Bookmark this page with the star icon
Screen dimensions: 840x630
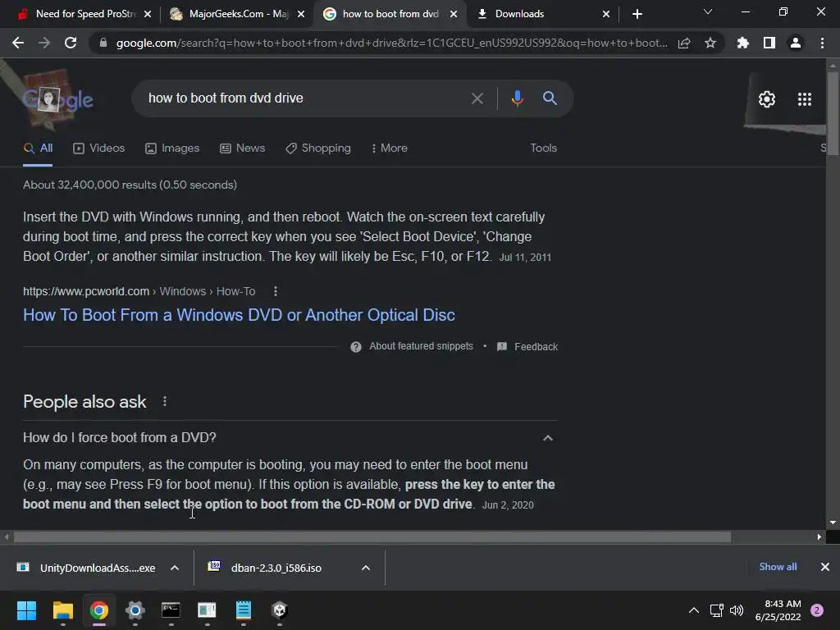(710, 43)
